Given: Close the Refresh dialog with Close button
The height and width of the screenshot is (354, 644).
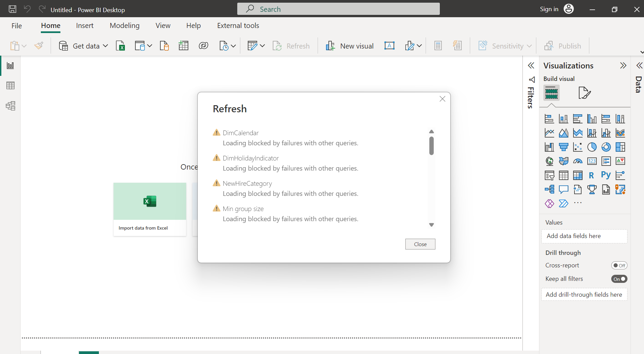Looking at the screenshot, I should (x=420, y=244).
